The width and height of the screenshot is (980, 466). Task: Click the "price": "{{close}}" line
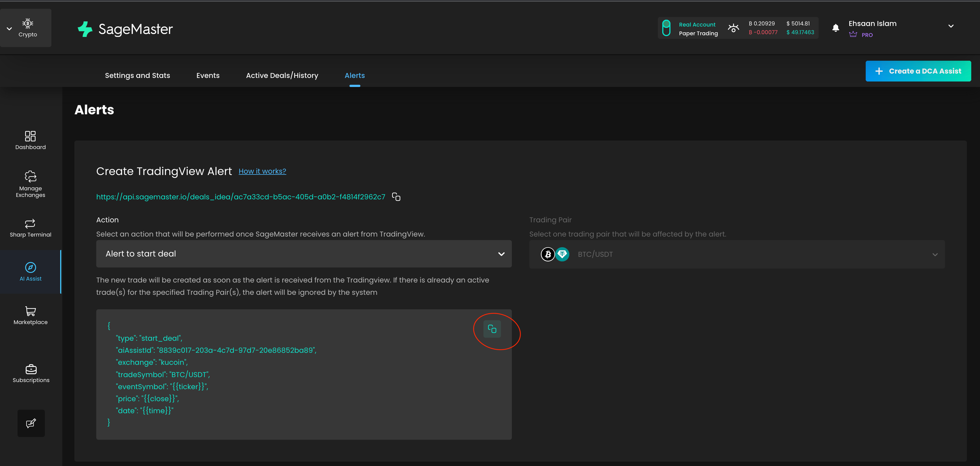coord(147,398)
